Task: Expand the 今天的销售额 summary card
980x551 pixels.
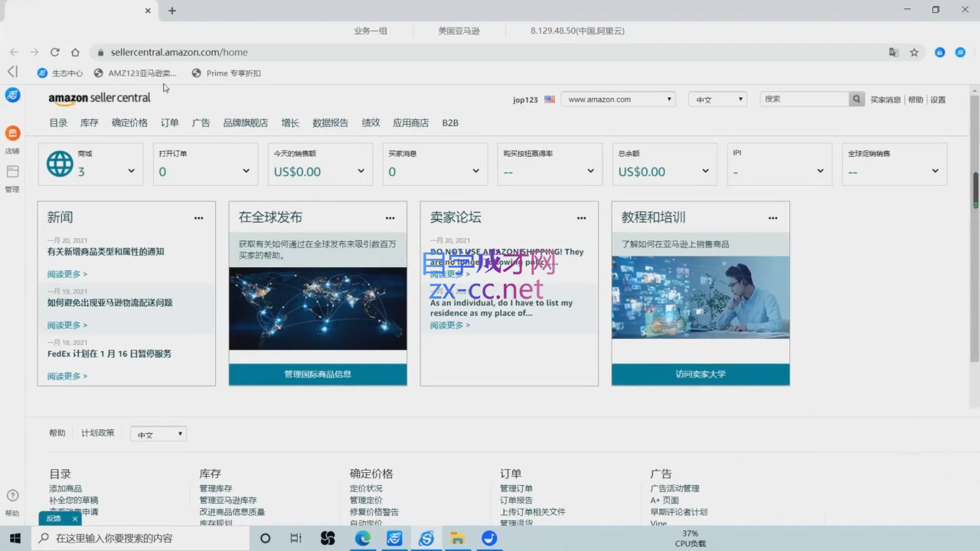Action: coord(361,171)
